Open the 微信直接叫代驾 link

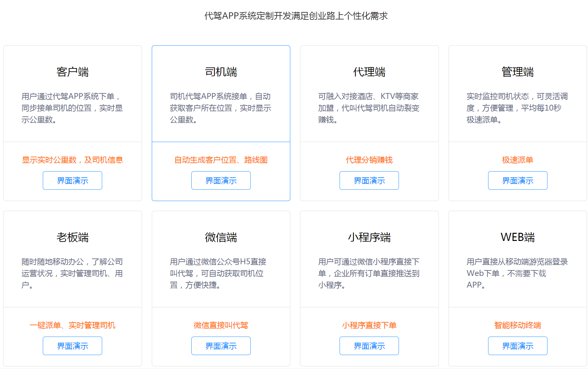(x=221, y=325)
